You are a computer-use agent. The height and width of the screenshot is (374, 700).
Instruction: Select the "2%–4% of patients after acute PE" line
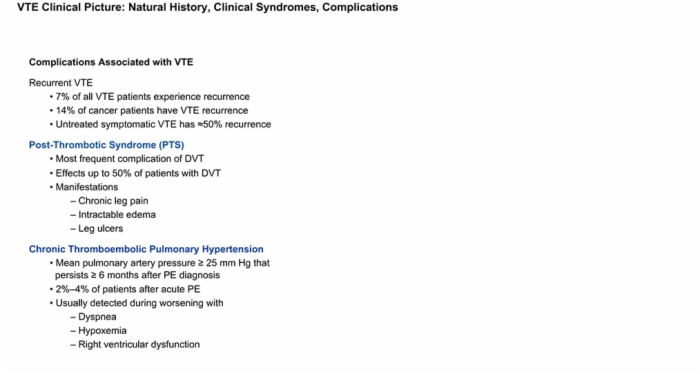pyautogui.click(x=125, y=289)
